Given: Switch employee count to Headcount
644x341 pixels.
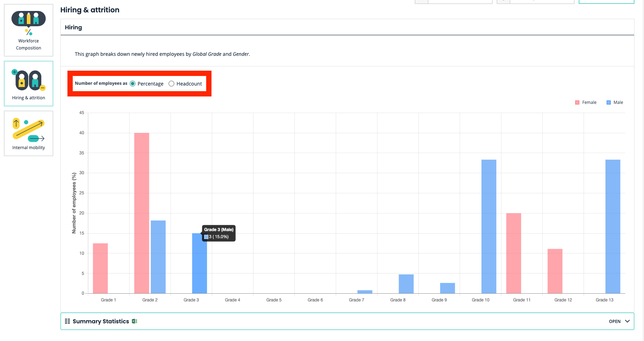Looking at the screenshot, I should click(x=172, y=84).
